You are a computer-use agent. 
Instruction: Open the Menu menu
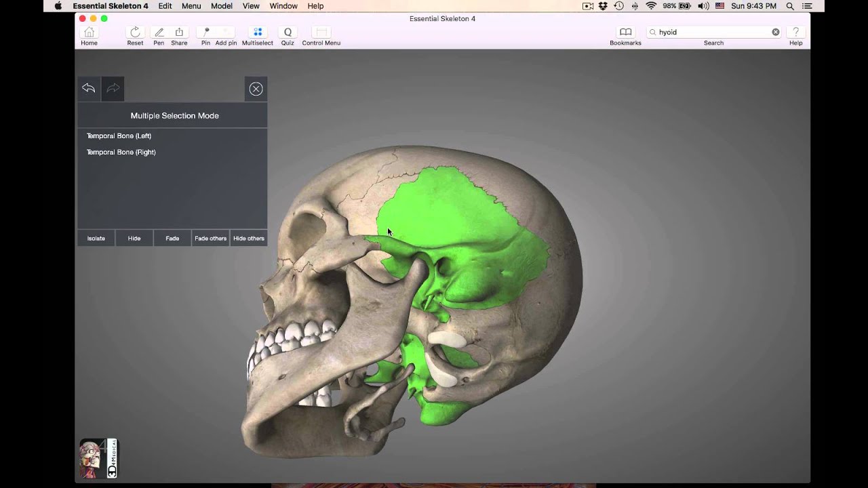tap(191, 6)
